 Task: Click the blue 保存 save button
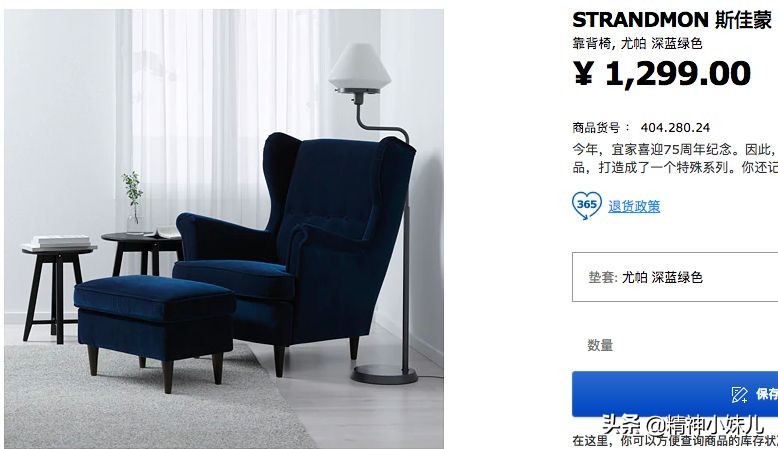[675, 394]
